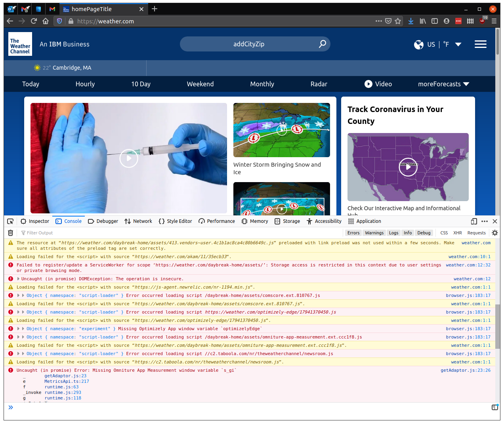Click the Filter Output field

(x=181, y=233)
